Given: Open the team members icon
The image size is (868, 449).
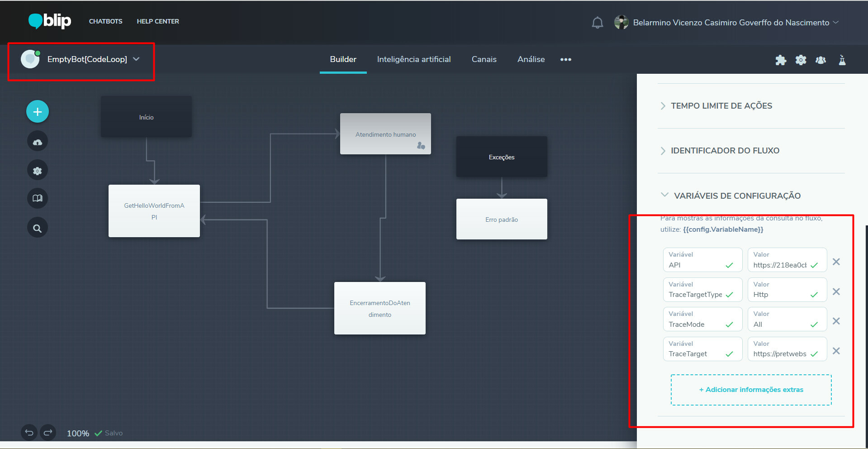Looking at the screenshot, I should (821, 60).
